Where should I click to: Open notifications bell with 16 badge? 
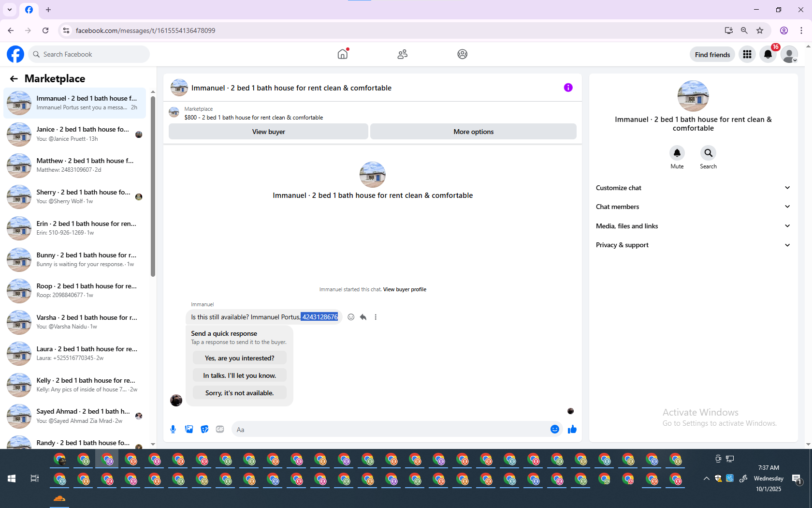pyautogui.click(x=768, y=55)
